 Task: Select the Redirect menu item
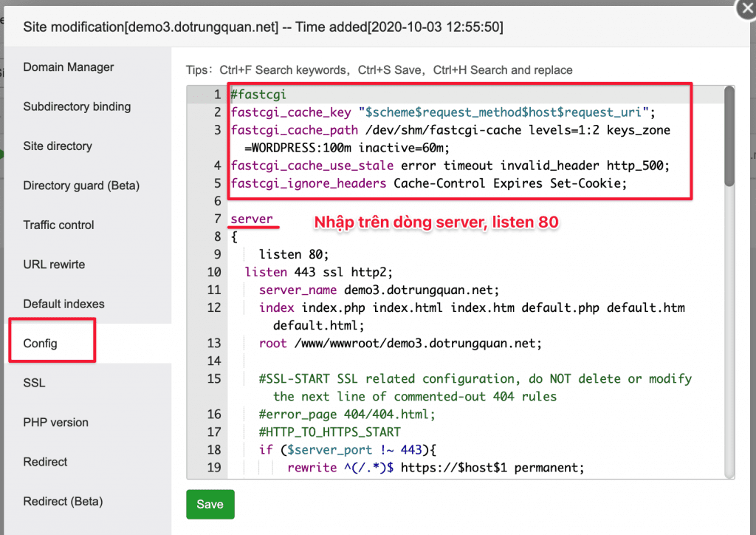45,462
